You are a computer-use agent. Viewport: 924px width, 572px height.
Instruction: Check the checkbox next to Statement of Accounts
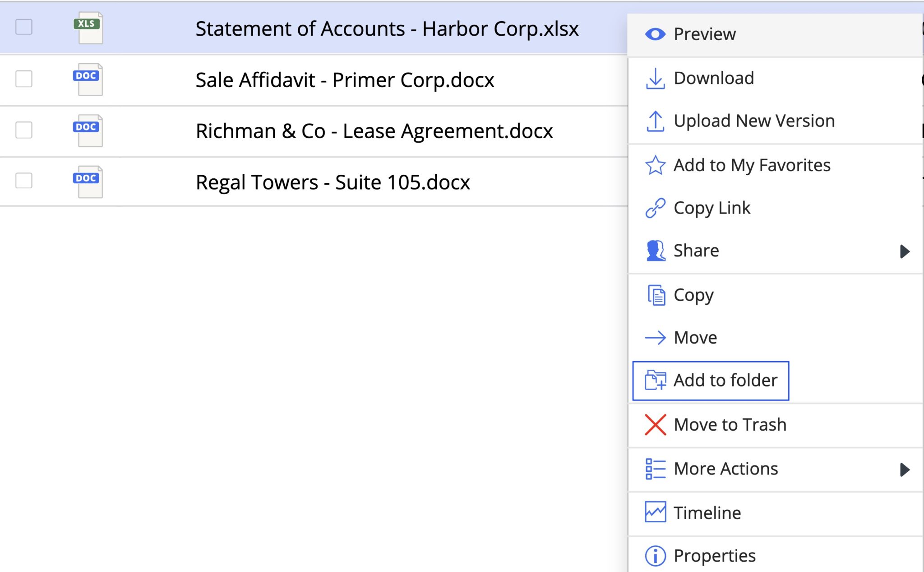25,28
